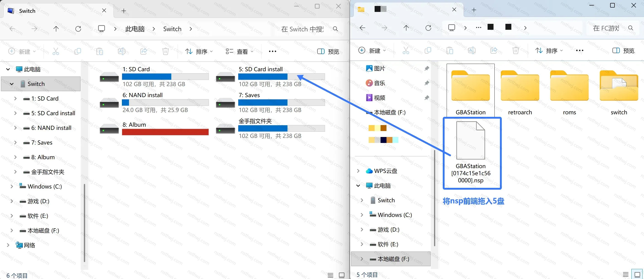
Task: Expand Windows (C:) in left tree
Action: (11, 186)
